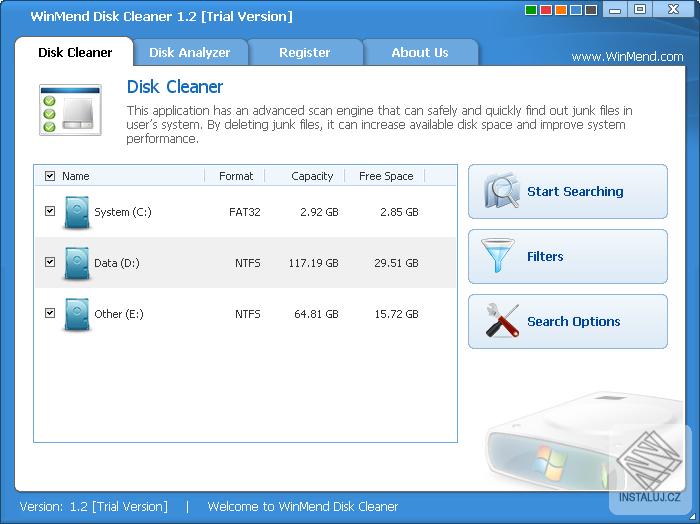700x524 pixels.
Task: Click the Start Searching button
Action: [x=568, y=191]
